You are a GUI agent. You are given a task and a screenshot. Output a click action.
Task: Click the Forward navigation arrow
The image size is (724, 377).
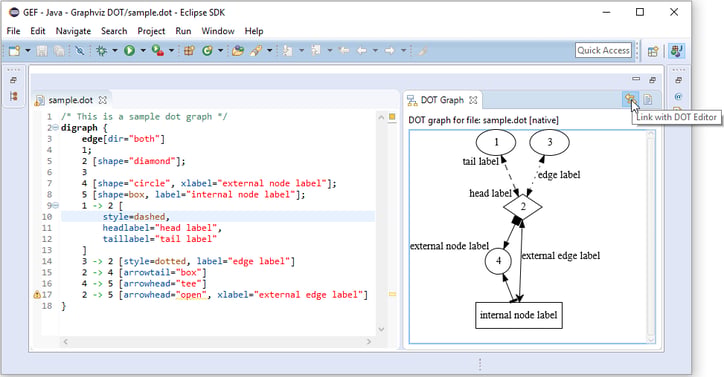pyautogui.click(x=390, y=50)
